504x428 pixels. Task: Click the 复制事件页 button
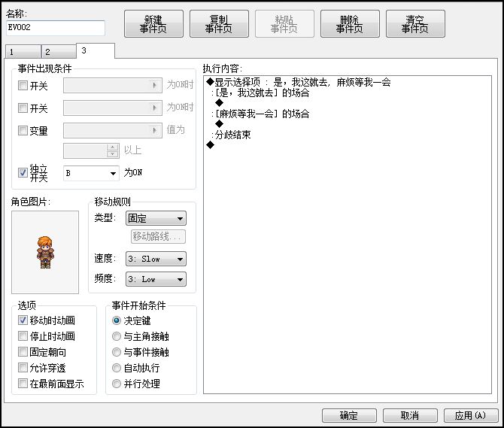point(219,24)
